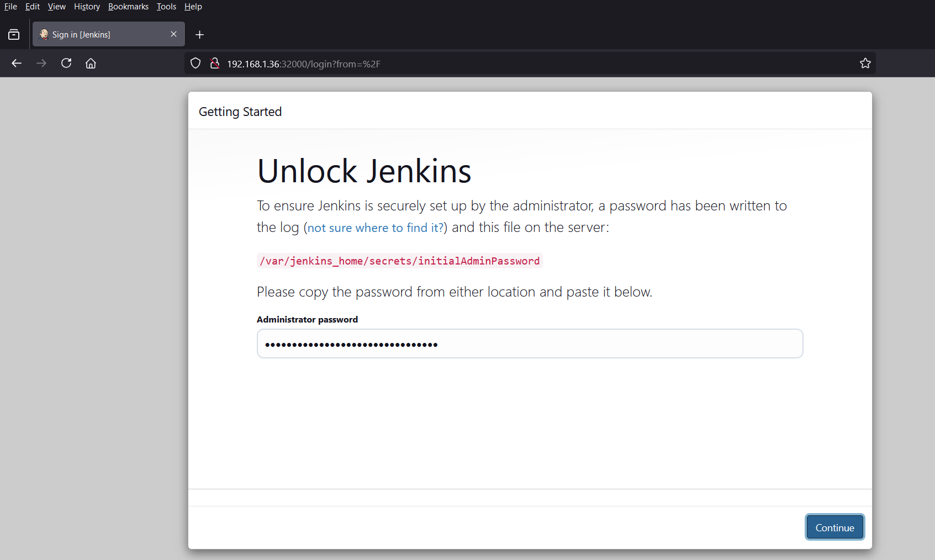View insecure connection lock icon info

click(x=215, y=64)
